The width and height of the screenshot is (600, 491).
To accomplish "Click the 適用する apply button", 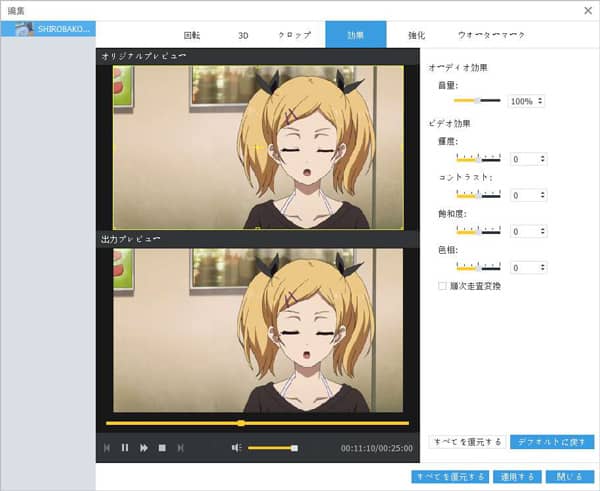I will point(517,477).
